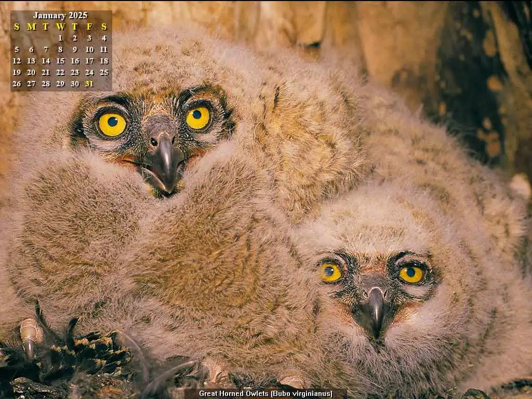Click the W (Wednesday) weekday header
The width and height of the screenshot is (532, 399).
coord(60,27)
